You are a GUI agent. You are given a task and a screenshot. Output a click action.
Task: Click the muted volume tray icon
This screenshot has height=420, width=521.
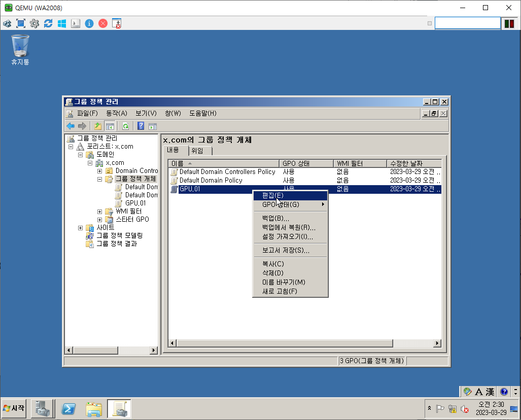[x=465, y=409]
